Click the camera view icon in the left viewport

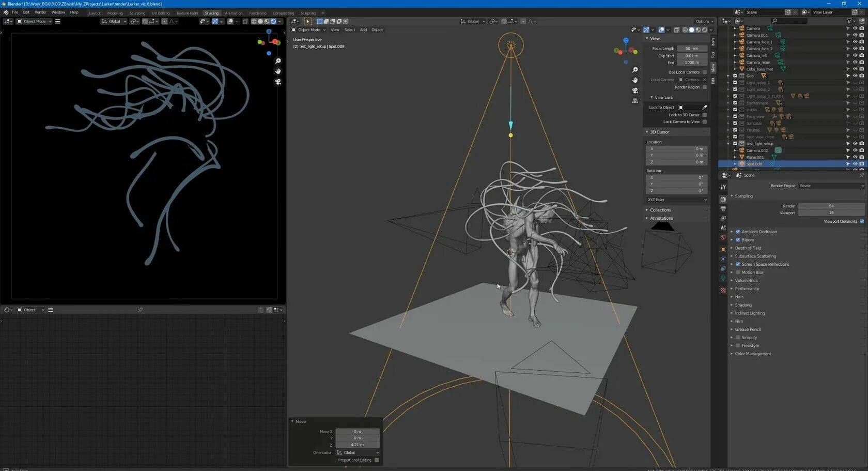point(278,82)
